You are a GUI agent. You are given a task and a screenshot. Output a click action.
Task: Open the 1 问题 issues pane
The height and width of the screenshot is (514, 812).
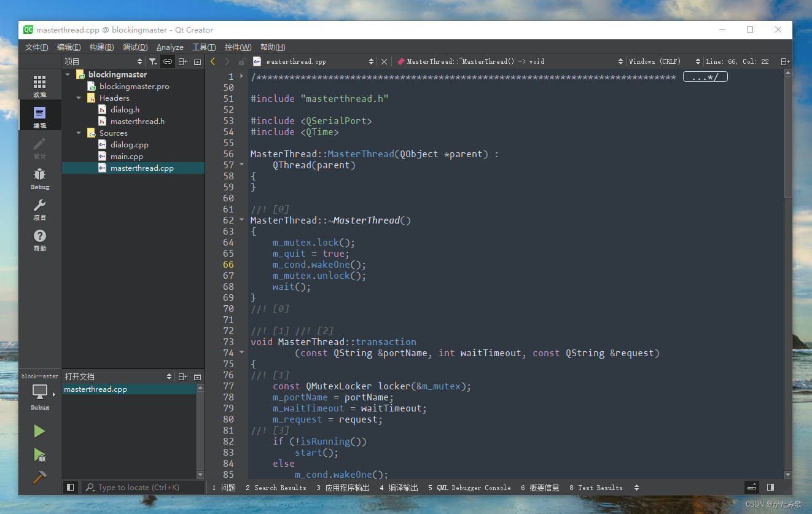coord(224,487)
